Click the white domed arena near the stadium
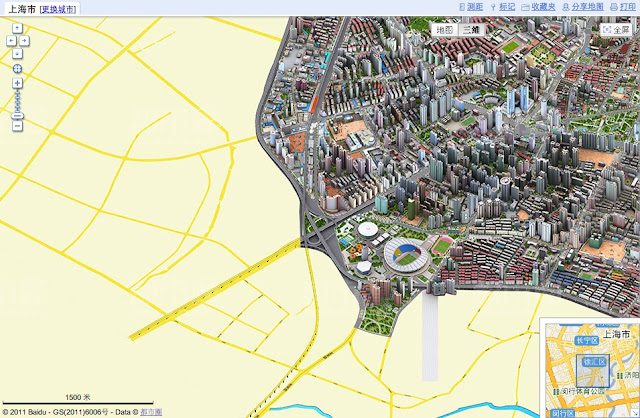This screenshot has height=418, width=640. pos(369,230)
